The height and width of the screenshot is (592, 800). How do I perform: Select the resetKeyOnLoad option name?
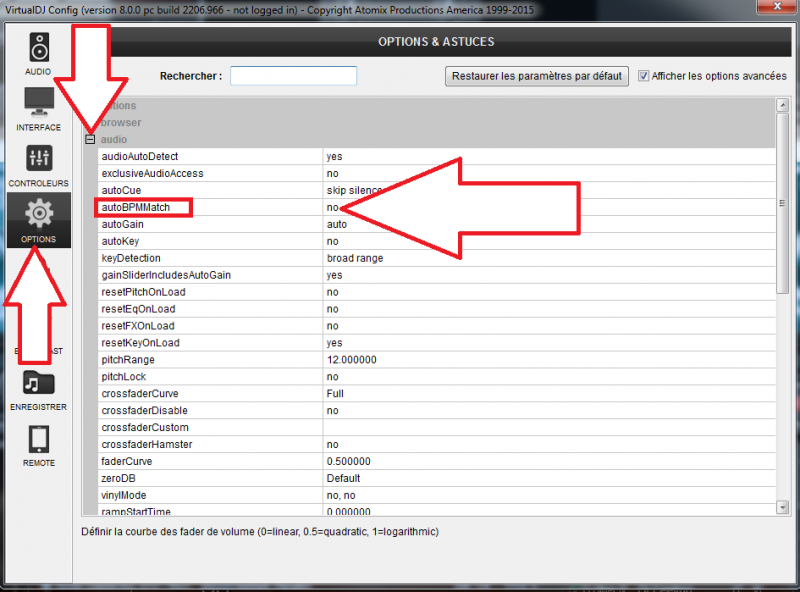pos(140,342)
